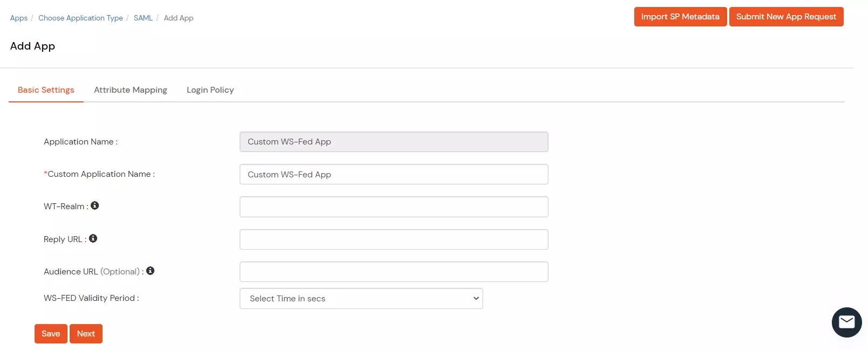The width and height of the screenshot is (868, 351).
Task: Click the Application Name label
Action: point(80,142)
